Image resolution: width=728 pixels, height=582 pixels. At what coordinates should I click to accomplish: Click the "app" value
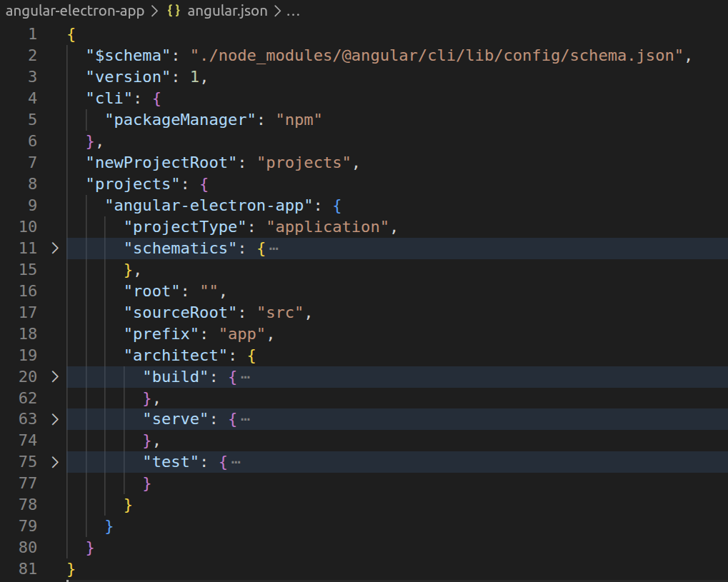point(242,333)
